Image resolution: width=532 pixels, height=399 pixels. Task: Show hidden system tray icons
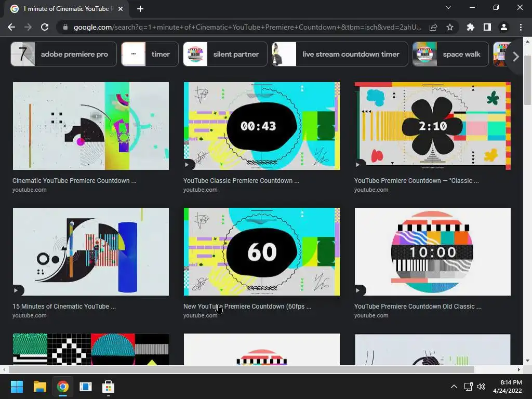(454, 387)
